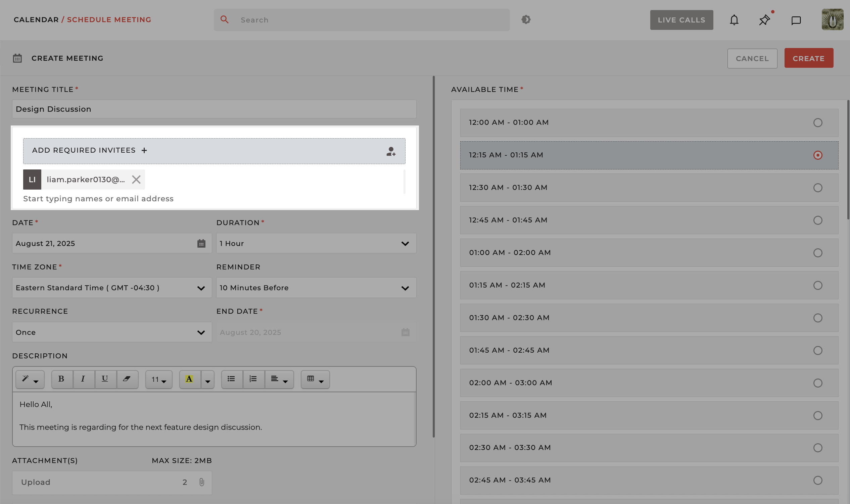Image resolution: width=850 pixels, height=504 pixels.
Task: Click the attachment paperclip icon
Action: pyautogui.click(x=201, y=482)
